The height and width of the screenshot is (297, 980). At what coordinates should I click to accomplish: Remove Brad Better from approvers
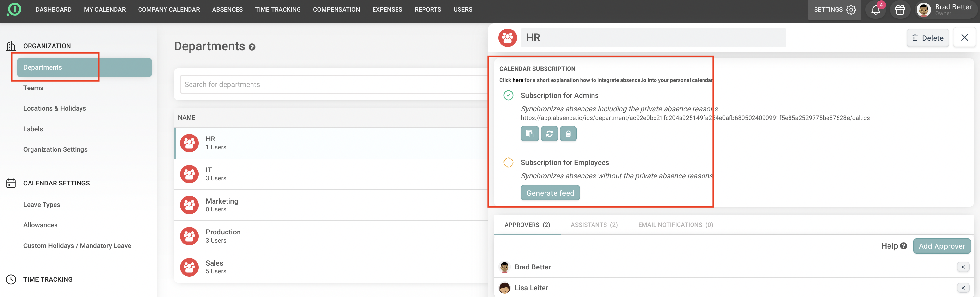click(x=963, y=267)
